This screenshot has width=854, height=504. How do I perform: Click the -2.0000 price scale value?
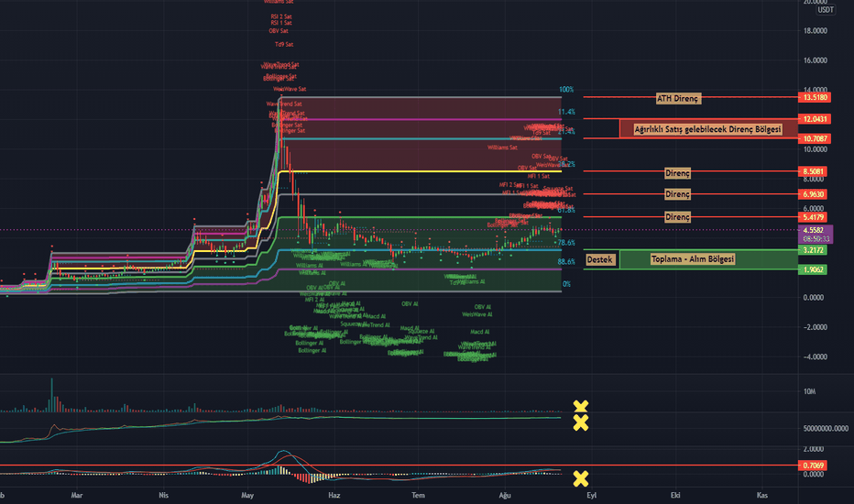(816, 327)
